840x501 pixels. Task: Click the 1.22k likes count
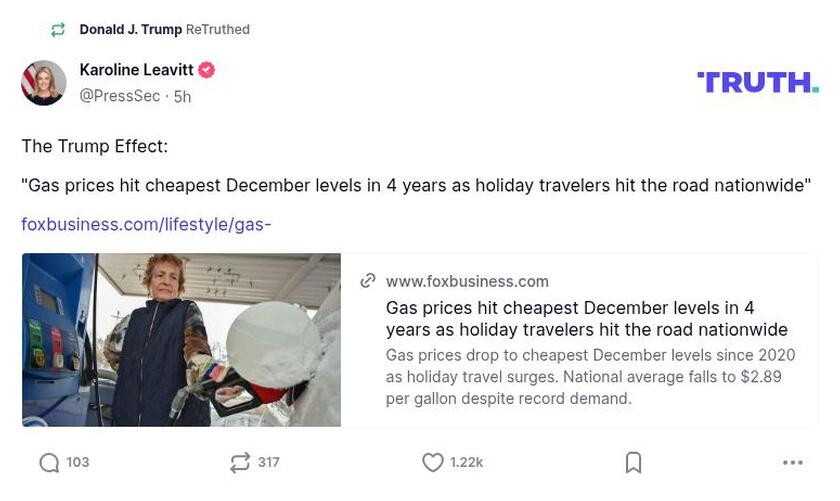click(x=466, y=462)
